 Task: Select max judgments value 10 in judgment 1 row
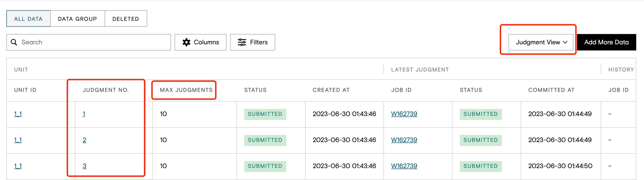163,114
